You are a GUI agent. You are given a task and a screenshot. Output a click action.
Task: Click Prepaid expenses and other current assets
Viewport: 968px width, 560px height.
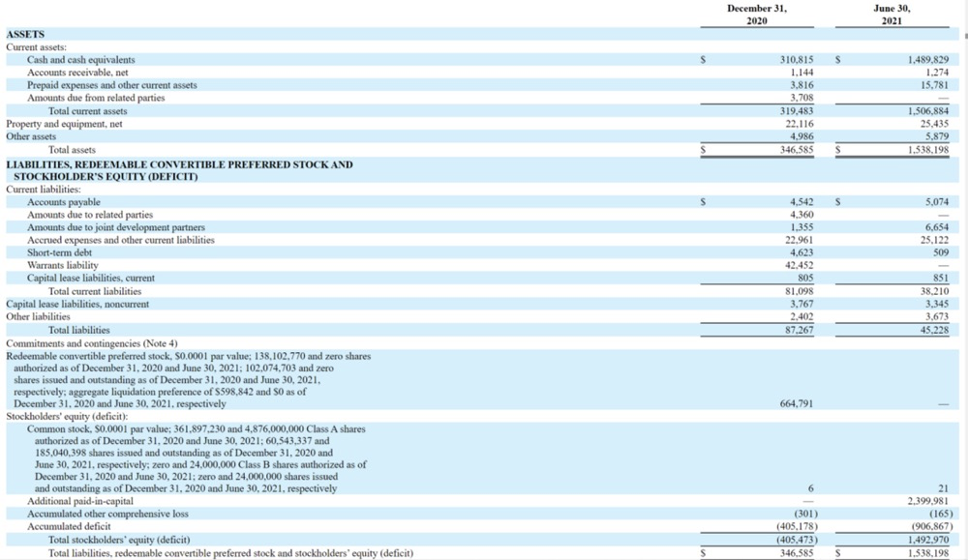pos(112,85)
